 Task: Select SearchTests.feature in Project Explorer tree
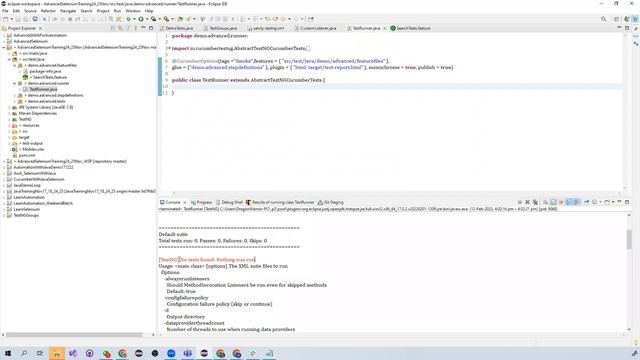pyautogui.click(x=49, y=77)
